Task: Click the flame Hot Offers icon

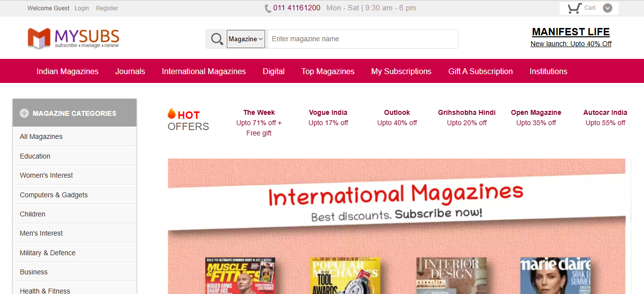Action: click(x=171, y=113)
